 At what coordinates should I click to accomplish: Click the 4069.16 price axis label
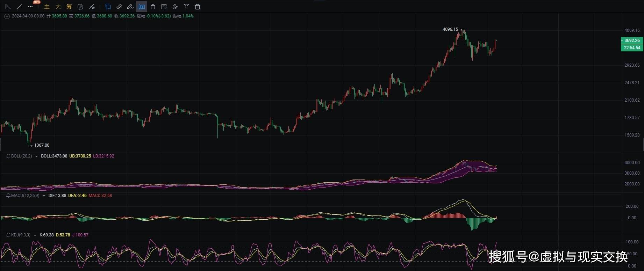[632, 30]
